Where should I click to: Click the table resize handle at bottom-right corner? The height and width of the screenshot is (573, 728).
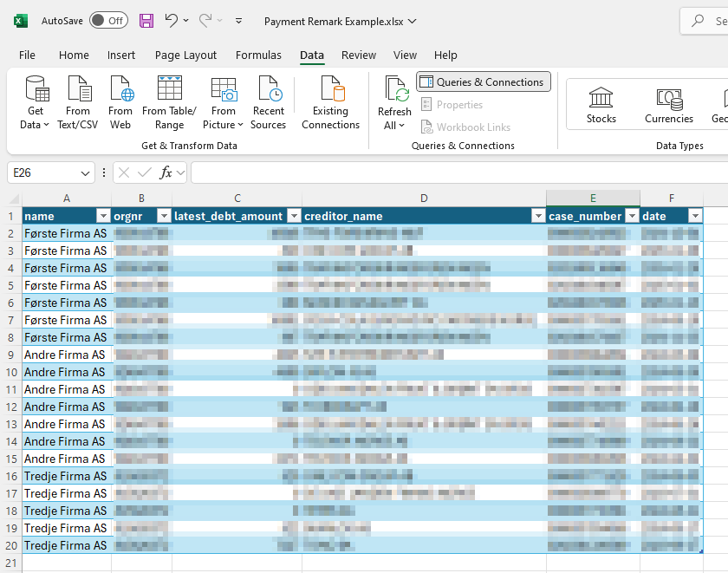701,551
